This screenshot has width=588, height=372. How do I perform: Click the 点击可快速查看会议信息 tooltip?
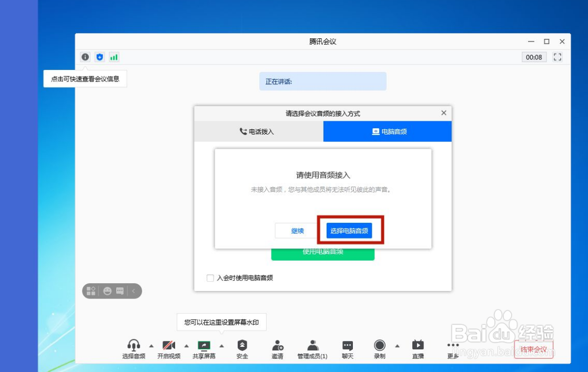(85, 79)
